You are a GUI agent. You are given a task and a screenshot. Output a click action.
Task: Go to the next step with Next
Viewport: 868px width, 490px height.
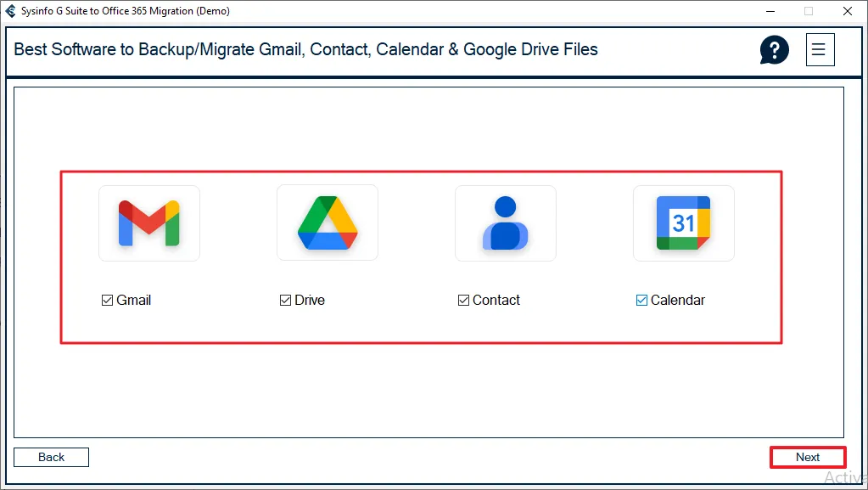point(808,457)
